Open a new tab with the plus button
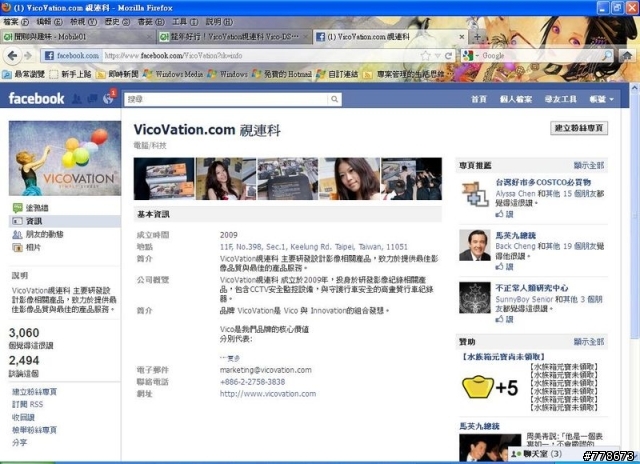 tap(477, 37)
